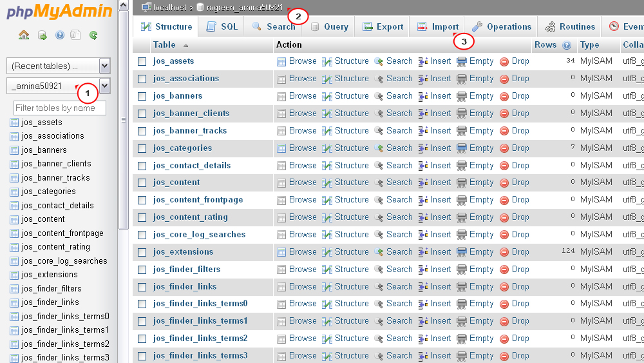Click the Filter tables by name field
The image size is (644, 363).
(x=59, y=108)
